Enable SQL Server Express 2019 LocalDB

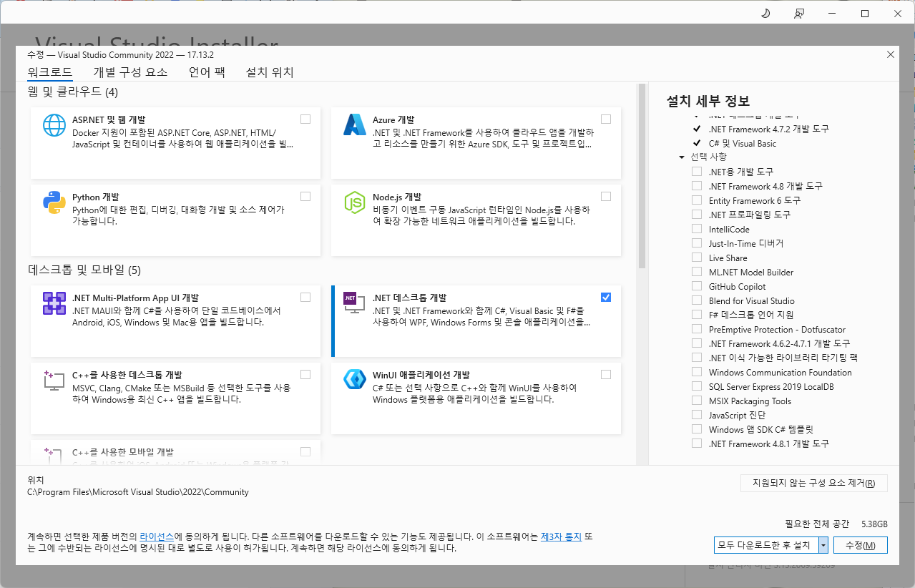point(697,386)
